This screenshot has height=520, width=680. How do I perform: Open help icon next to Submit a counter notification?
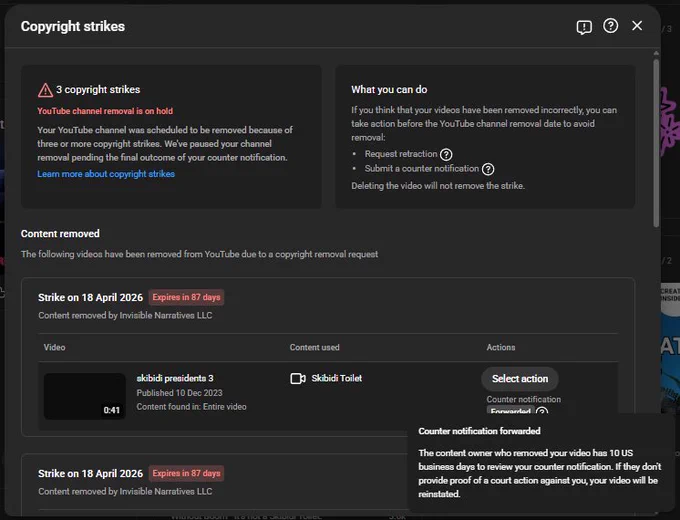488,169
